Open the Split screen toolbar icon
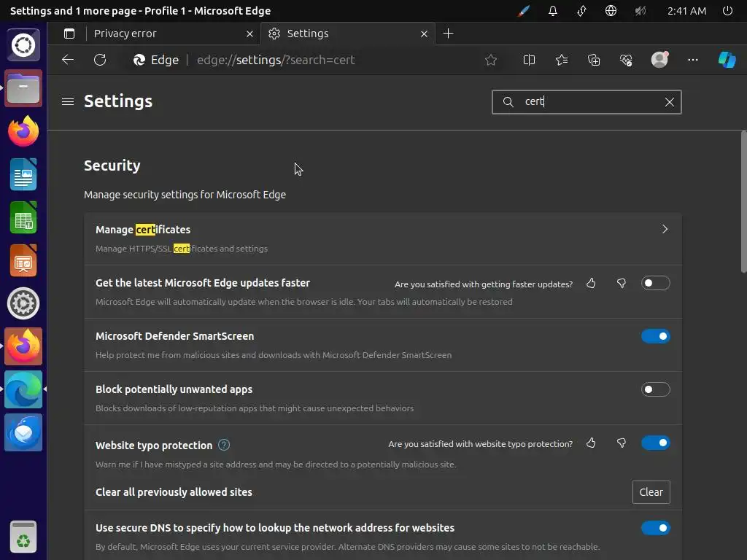This screenshot has width=747, height=560. pos(530,60)
